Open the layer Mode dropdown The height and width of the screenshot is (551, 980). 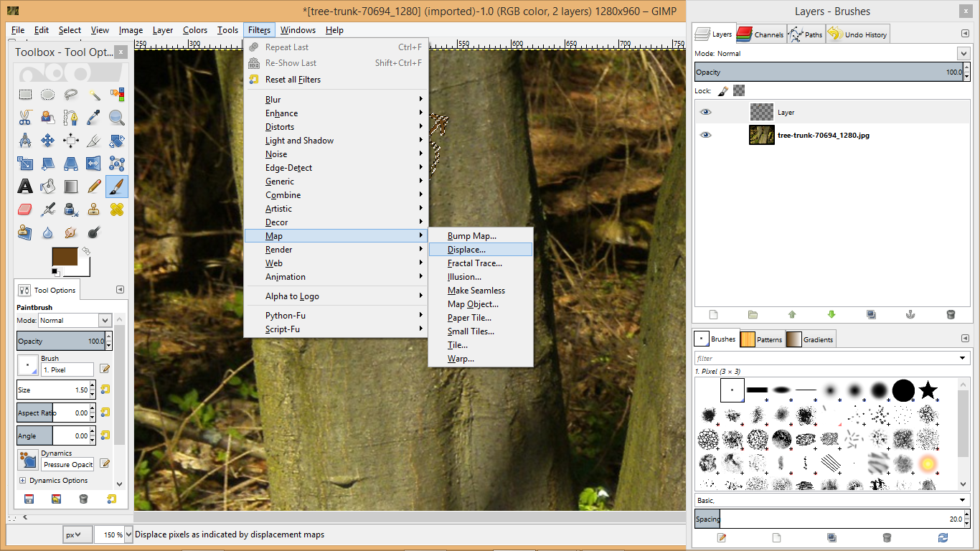coord(966,52)
